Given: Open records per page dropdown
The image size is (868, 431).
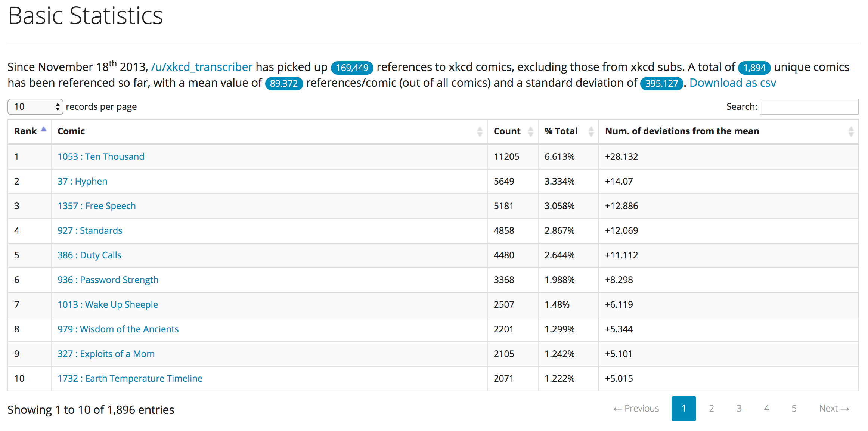Looking at the screenshot, I should coord(35,107).
